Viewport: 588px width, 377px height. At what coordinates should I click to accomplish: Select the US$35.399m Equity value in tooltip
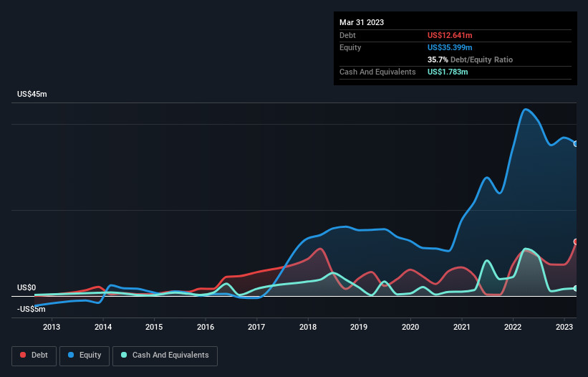click(450, 47)
